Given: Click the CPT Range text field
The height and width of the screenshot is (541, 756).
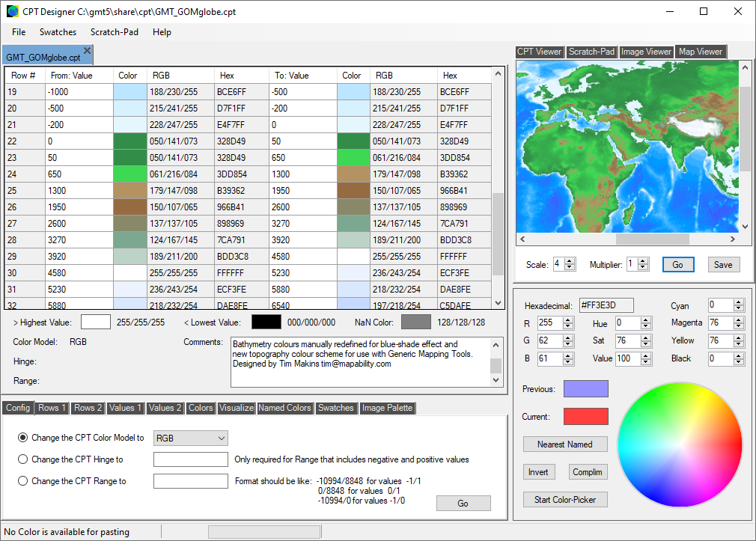Looking at the screenshot, I should click(190, 480).
